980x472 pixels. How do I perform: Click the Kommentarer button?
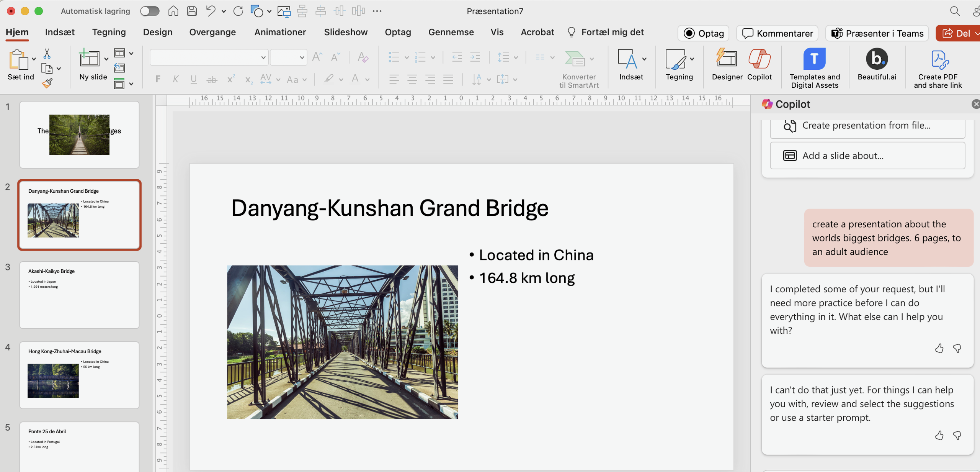(777, 33)
